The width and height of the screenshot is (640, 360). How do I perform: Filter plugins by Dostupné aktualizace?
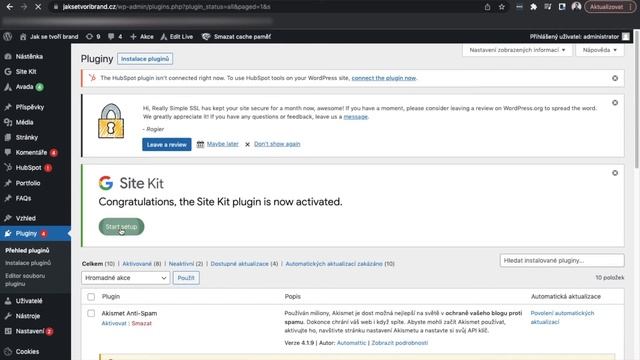(240, 264)
